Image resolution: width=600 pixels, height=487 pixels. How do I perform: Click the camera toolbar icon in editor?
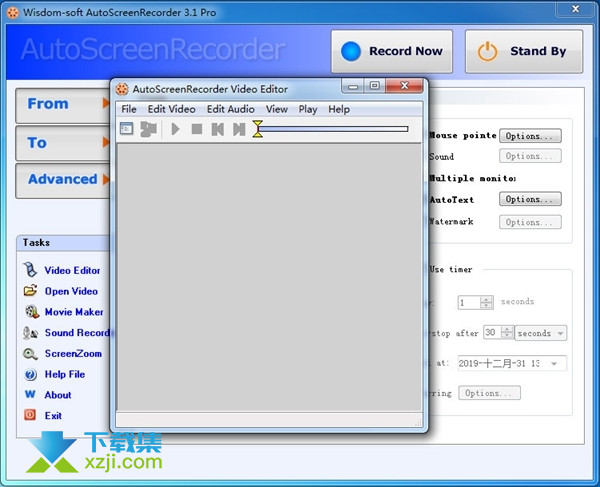[x=148, y=129]
